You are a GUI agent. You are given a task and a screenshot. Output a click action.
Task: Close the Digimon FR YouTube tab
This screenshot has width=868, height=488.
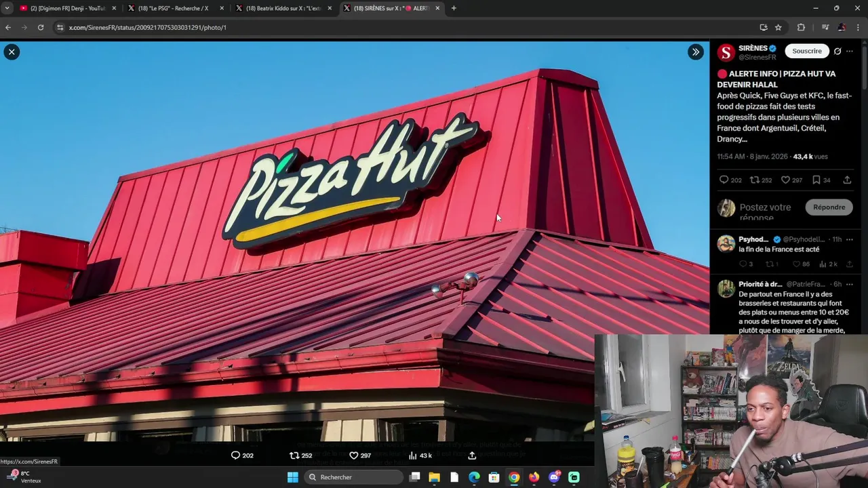(x=114, y=8)
